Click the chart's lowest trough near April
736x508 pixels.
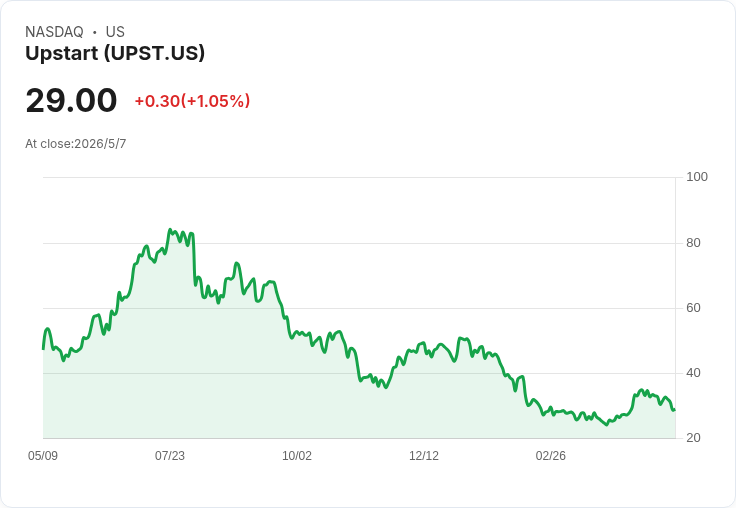606,424
